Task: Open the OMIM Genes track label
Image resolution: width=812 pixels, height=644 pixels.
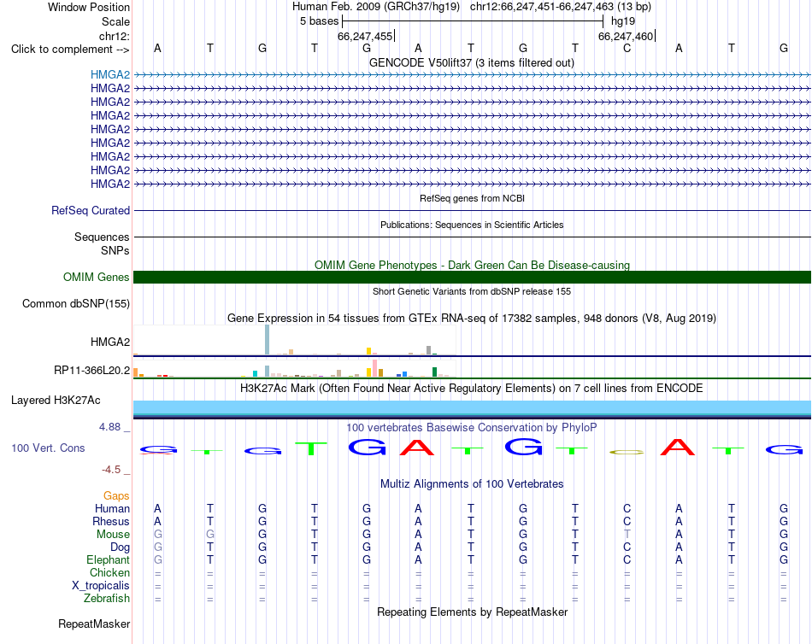Action: 96,277
